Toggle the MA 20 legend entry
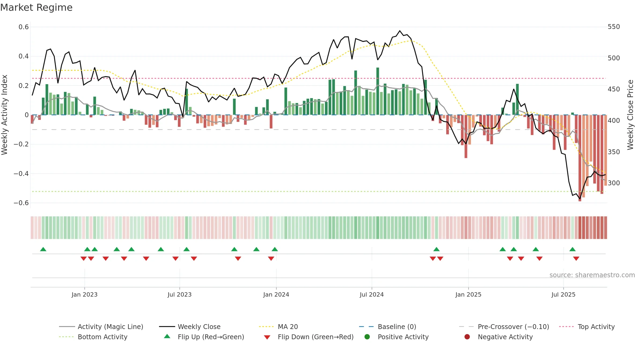 [x=278, y=327]
